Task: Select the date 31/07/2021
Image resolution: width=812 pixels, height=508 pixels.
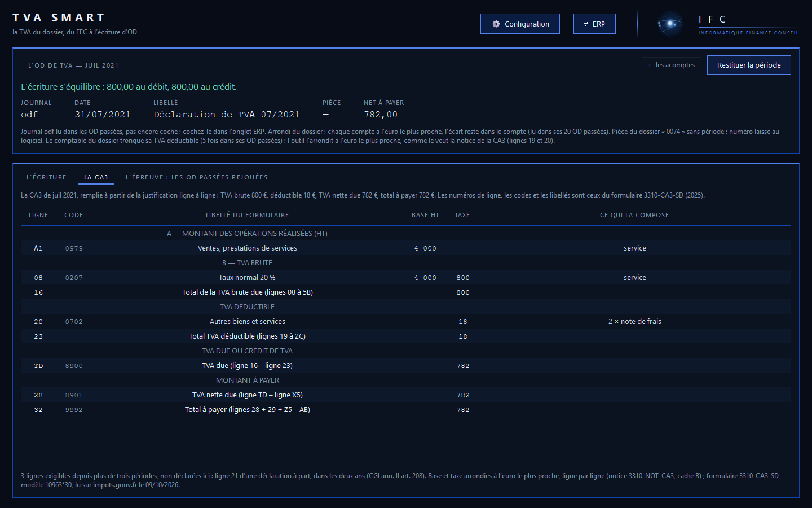Action: (x=103, y=115)
